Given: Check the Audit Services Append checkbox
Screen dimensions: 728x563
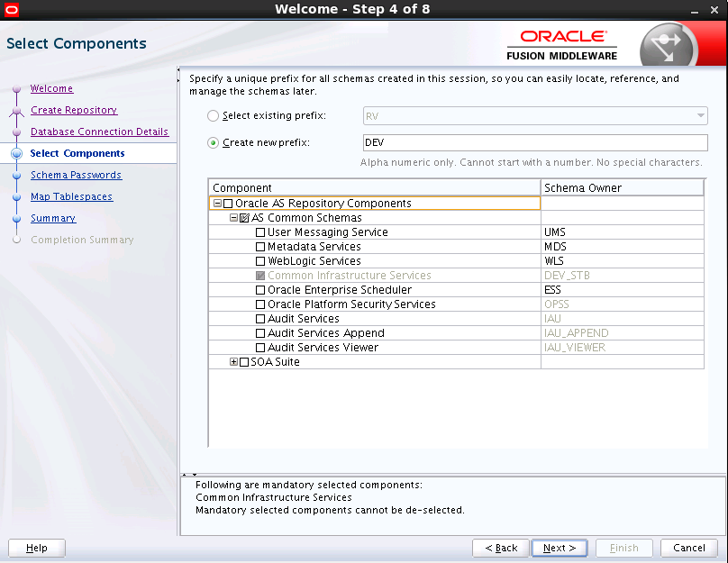Looking at the screenshot, I should tap(260, 332).
